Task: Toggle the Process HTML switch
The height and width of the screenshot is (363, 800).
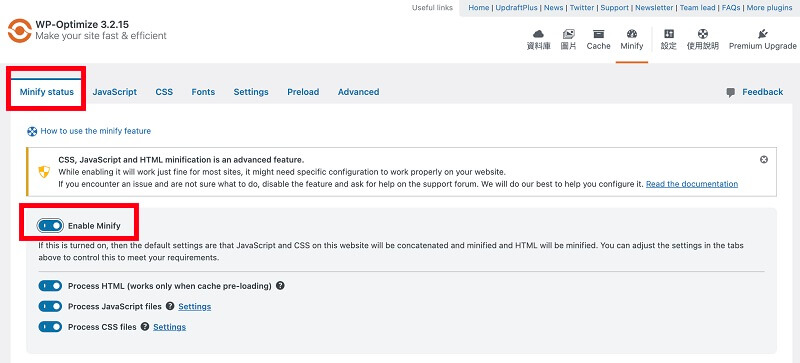Action: [50, 286]
